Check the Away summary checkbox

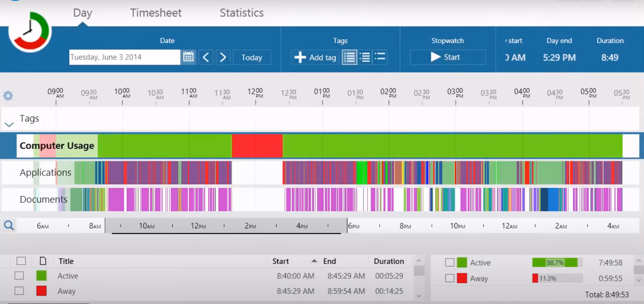coord(450,278)
